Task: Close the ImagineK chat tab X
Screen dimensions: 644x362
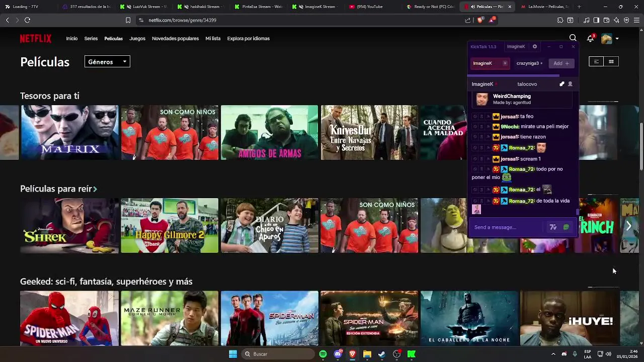Action: tap(505, 63)
